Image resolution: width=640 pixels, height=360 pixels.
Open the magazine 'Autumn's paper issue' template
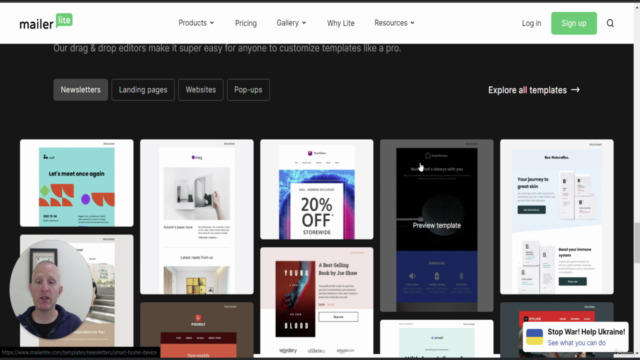(197, 217)
